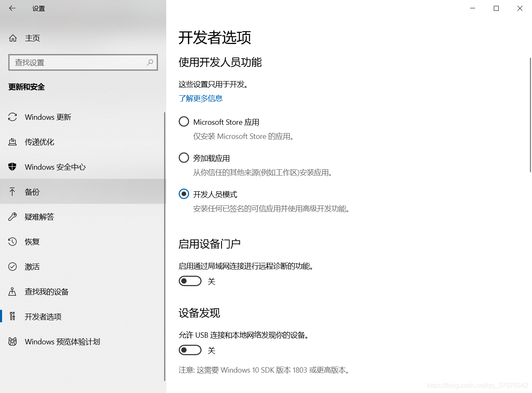Click the 开发者选项 tools icon
Viewport: 532px width, 393px height.
click(12, 317)
